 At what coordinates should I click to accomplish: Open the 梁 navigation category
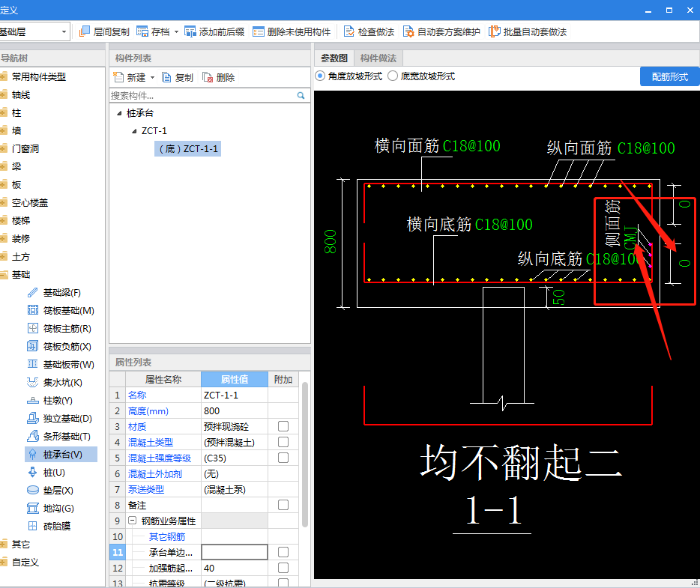16,166
